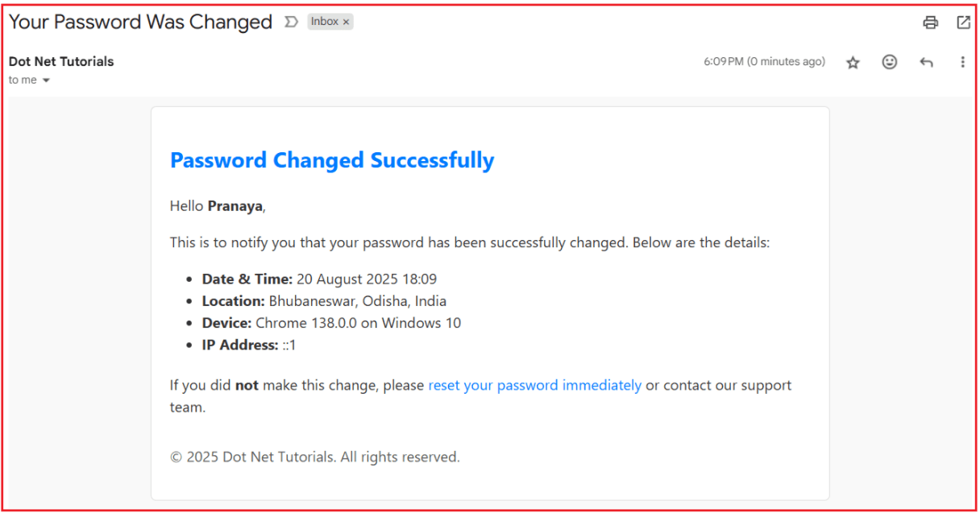The width and height of the screenshot is (980, 513).
Task: Click the "IP Address" detail line
Action: point(248,345)
